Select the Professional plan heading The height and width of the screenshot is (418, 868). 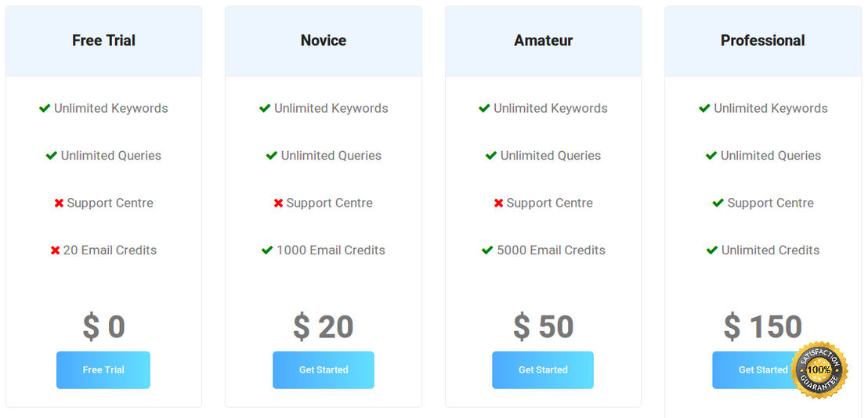coord(763,41)
